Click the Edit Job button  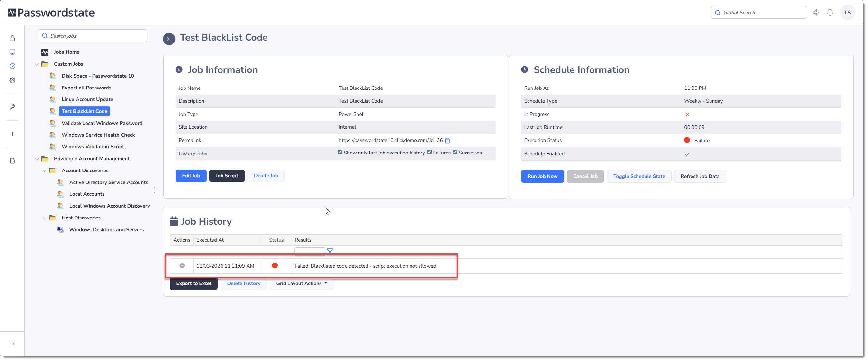tap(191, 176)
